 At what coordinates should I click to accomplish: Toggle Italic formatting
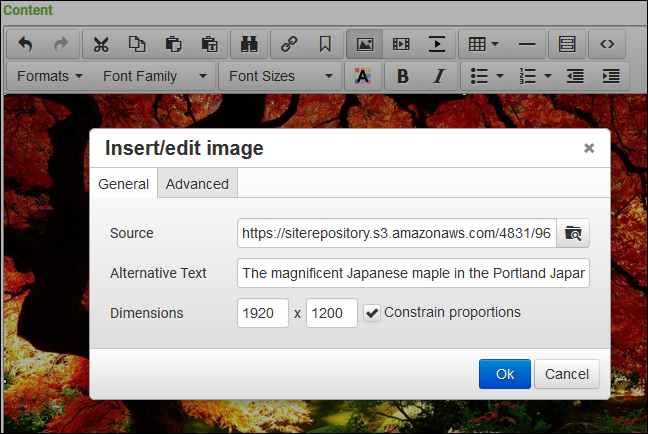[x=438, y=76]
